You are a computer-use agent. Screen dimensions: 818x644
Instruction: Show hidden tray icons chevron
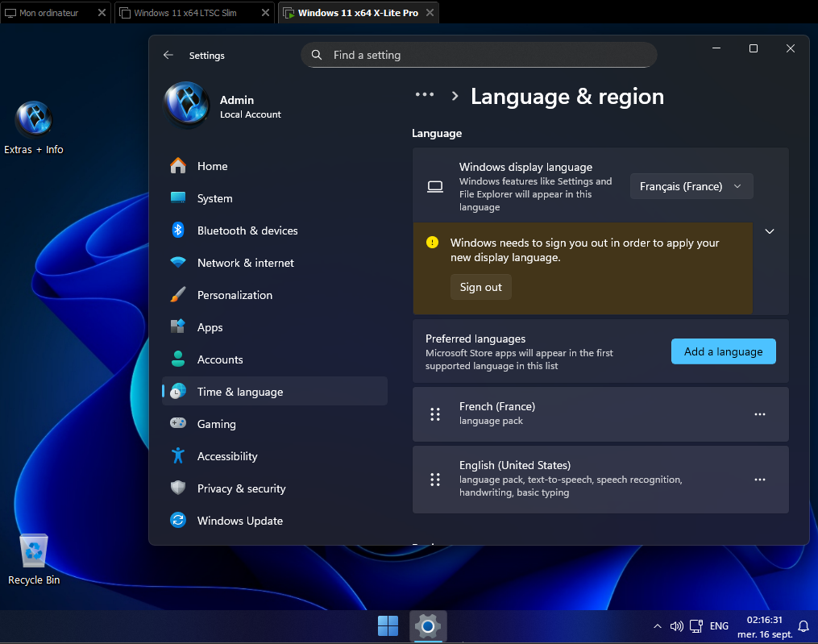pyautogui.click(x=658, y=625)
